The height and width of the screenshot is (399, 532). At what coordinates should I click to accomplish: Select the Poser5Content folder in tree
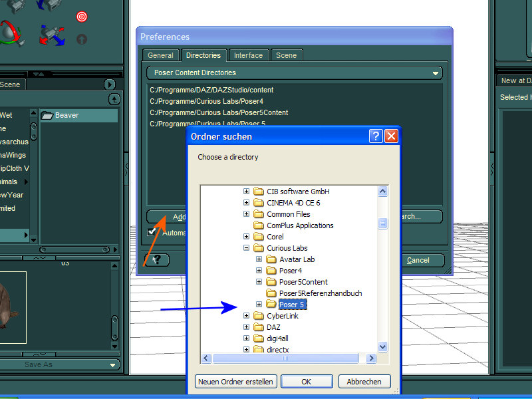[297, 282]
